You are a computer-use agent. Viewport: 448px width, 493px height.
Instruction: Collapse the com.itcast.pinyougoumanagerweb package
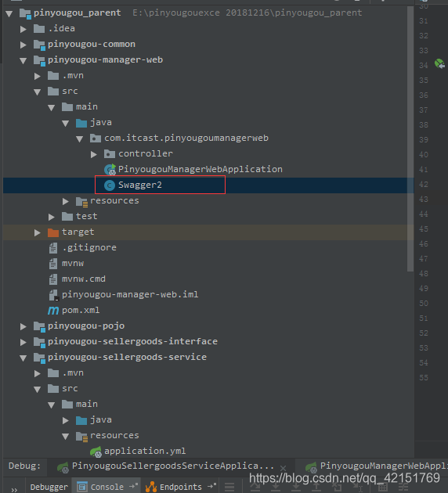tap(80, 139)
